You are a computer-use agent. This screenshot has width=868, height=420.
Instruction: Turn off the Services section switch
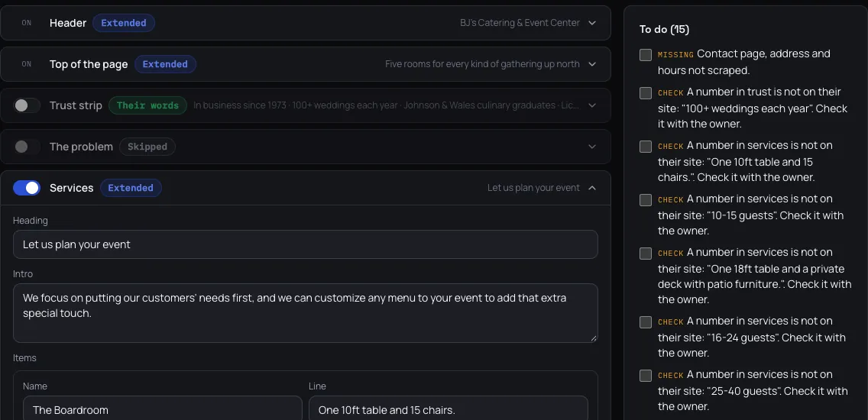[x=27, y=188]
